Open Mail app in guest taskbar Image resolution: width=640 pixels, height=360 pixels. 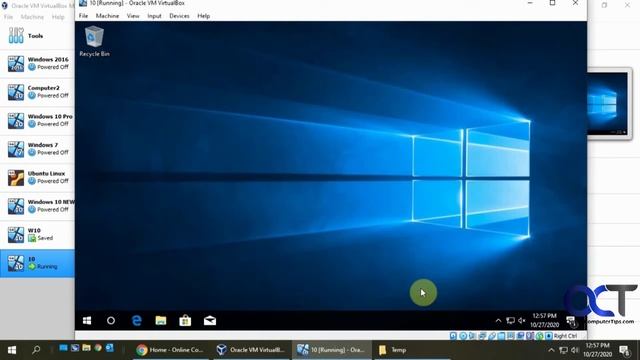point(210,321)
